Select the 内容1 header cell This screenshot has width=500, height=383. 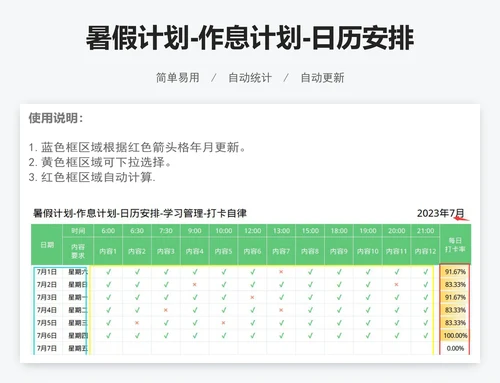point(108,251)
